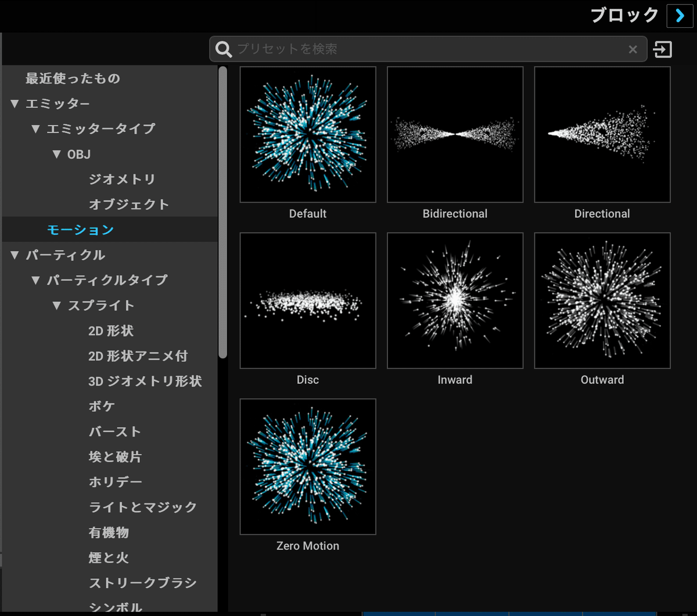Open the ボケ particle category
This screenshot has width=697, height=616.
click(x=102, y=406)
